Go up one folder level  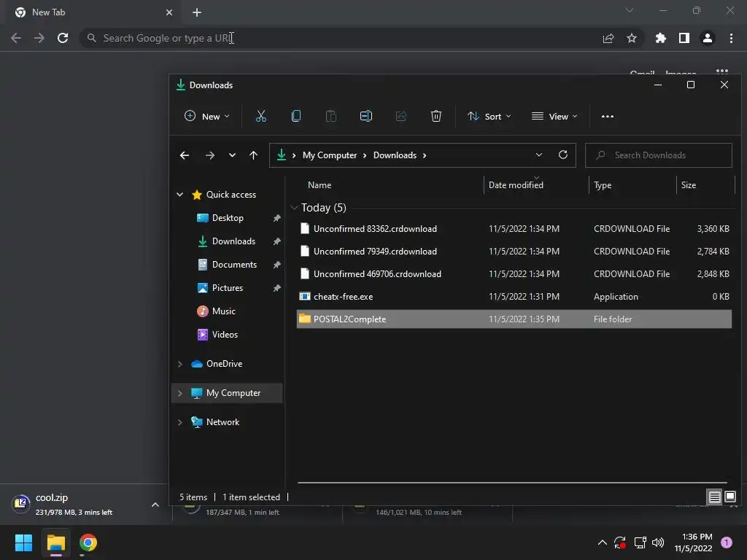(x=253, y=155)
